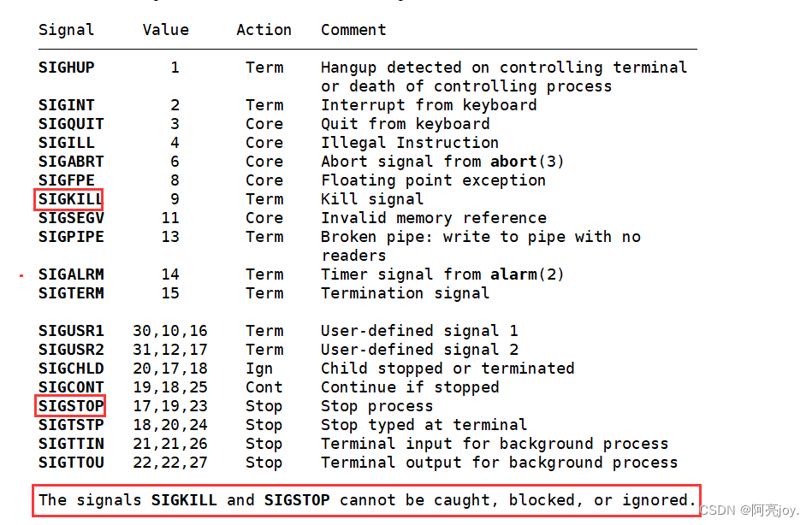The image size is (812, 525).
Task: Select the Action column header
Action: 264,30
